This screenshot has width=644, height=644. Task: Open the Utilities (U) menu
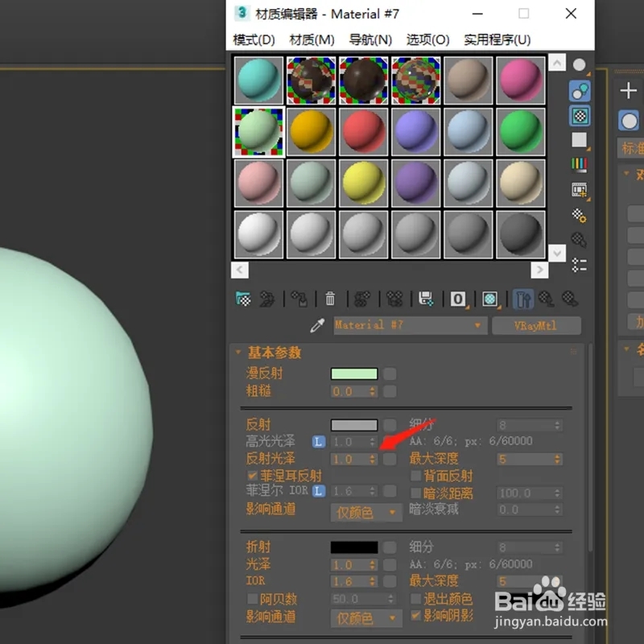tap(497, 39)
